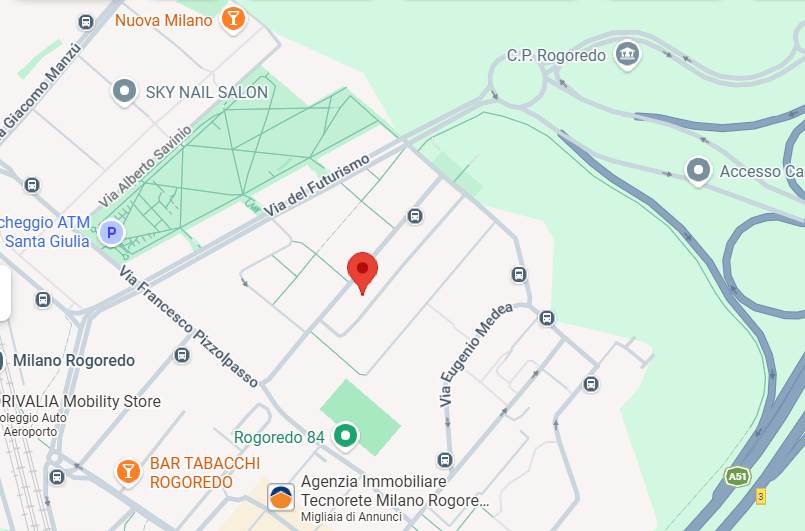805x531 pixels.
Task: Select the Via Francesco Pizzolpasso label
Action: click(x=189, y=326)
